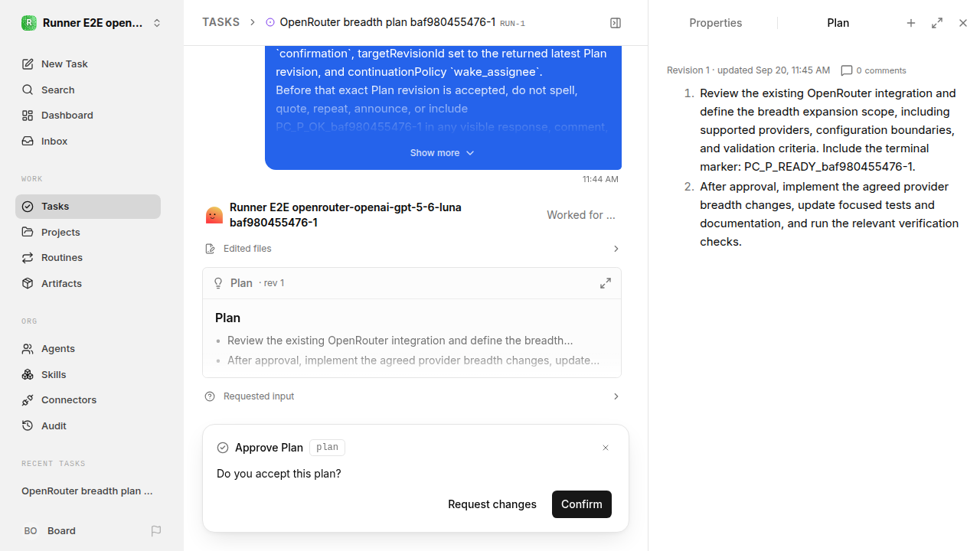Create a New Task
Image resolution: width=980 pixels, height=551 pixels.
(x=88, y=64)
